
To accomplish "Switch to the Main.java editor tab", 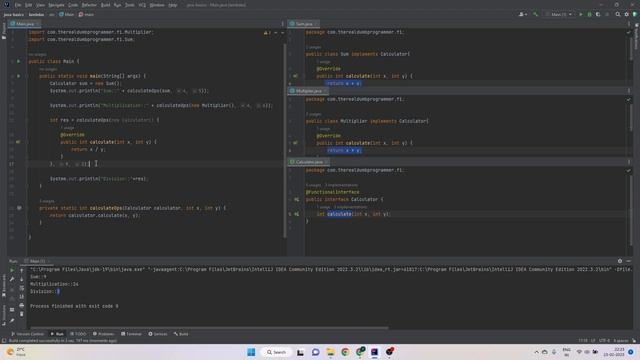I will (24, 24).
